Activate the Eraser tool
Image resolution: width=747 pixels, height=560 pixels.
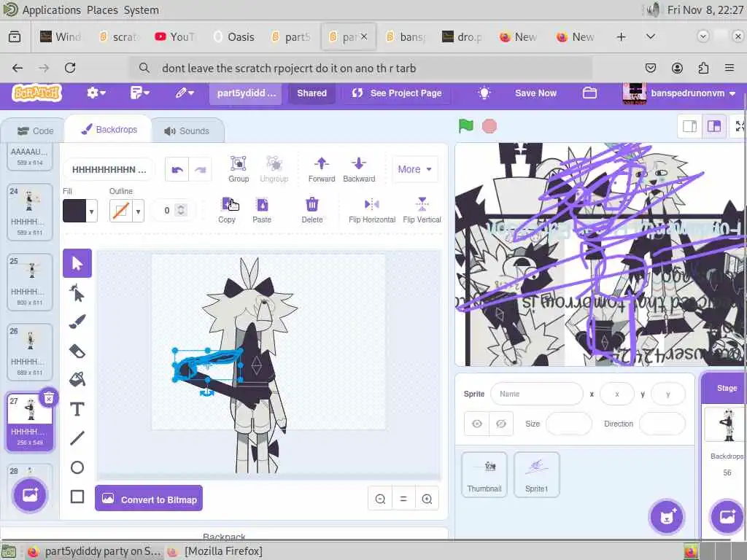pos(77,351)
